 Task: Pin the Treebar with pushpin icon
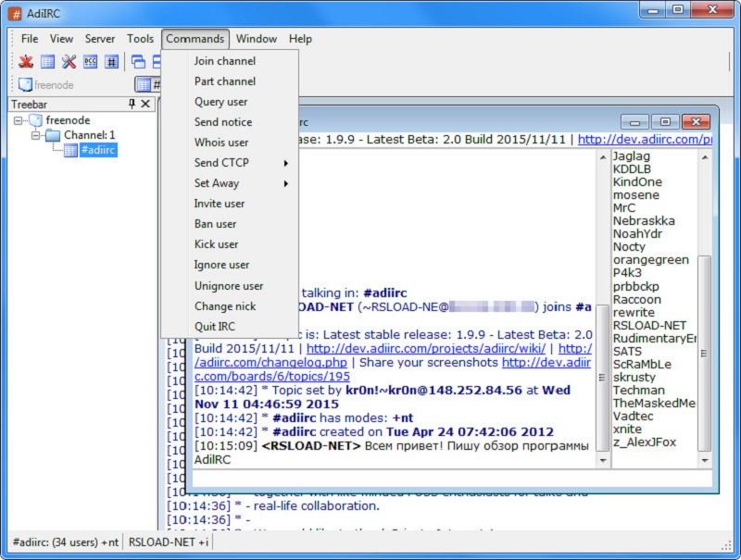(132, 104)
